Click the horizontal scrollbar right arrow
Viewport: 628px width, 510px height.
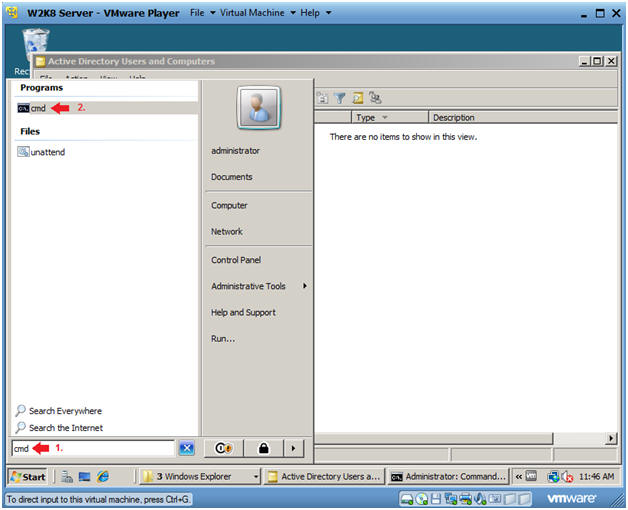pyautogui.click(x=611, y=438)
